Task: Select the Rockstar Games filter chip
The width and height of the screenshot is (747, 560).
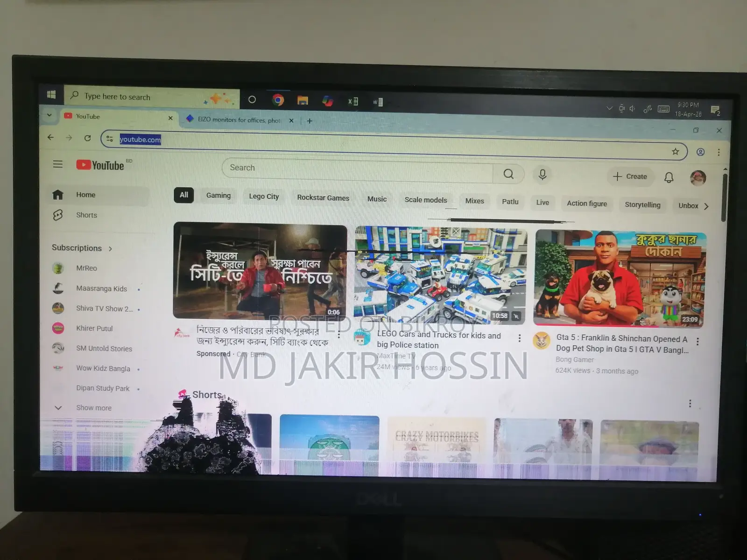Action: tap(323, 198)
